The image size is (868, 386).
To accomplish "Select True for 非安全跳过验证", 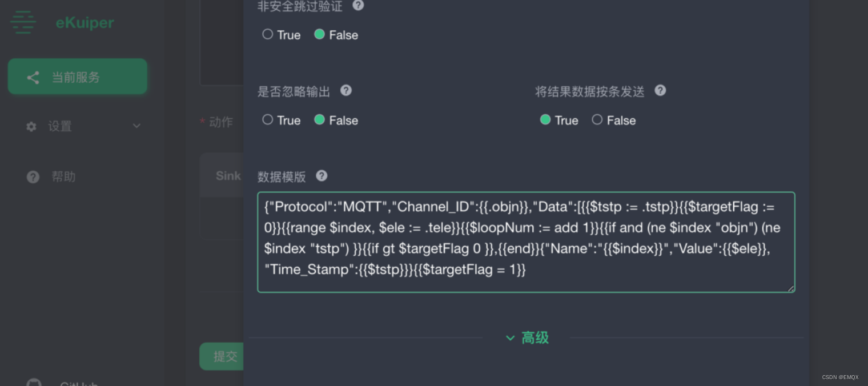I will tap(267, 34).
